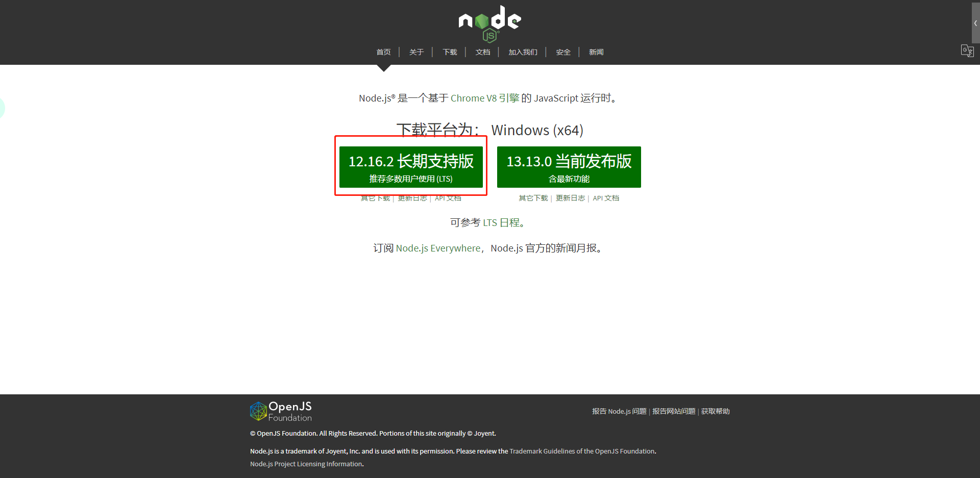Open 下载 nav item
980x478 pixels.
tap(450, 52)
